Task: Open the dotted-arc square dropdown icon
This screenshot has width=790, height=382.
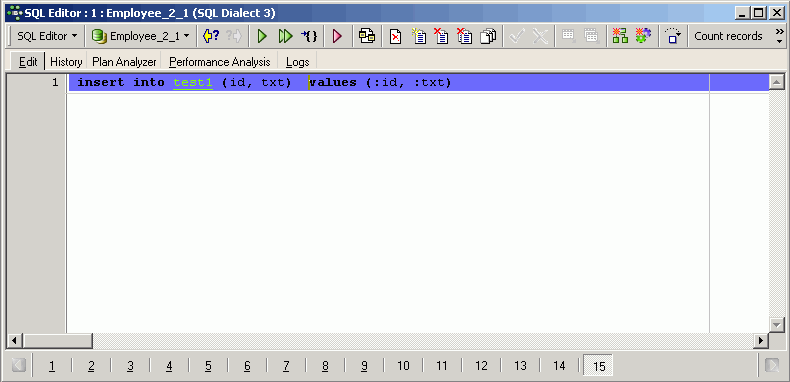Action: click(x=673, y=36)
